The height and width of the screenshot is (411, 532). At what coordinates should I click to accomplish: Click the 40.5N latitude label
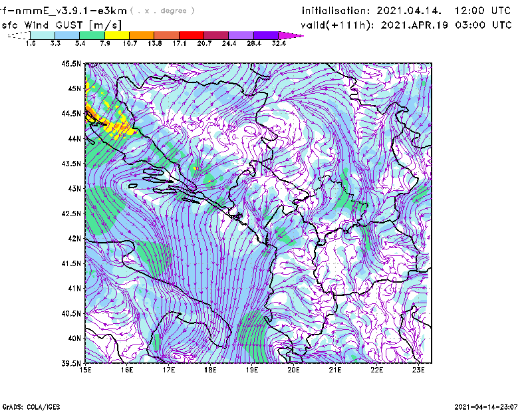point(71,314)
